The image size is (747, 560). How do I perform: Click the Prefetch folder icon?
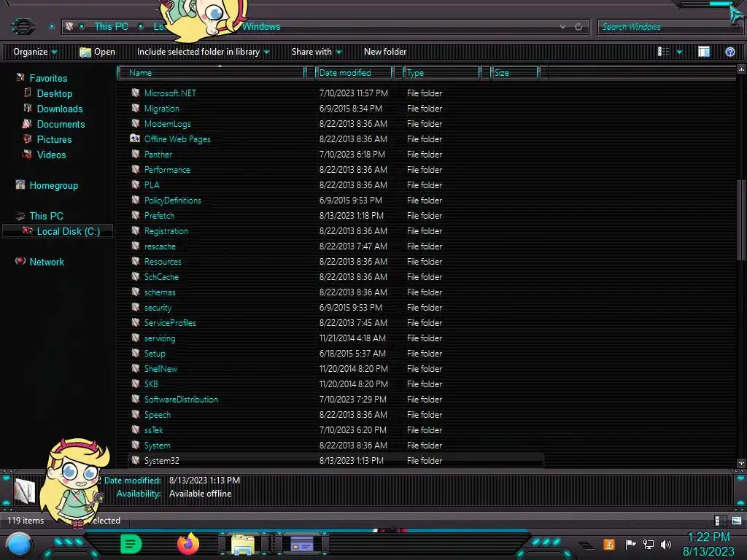tap(135, 215)
